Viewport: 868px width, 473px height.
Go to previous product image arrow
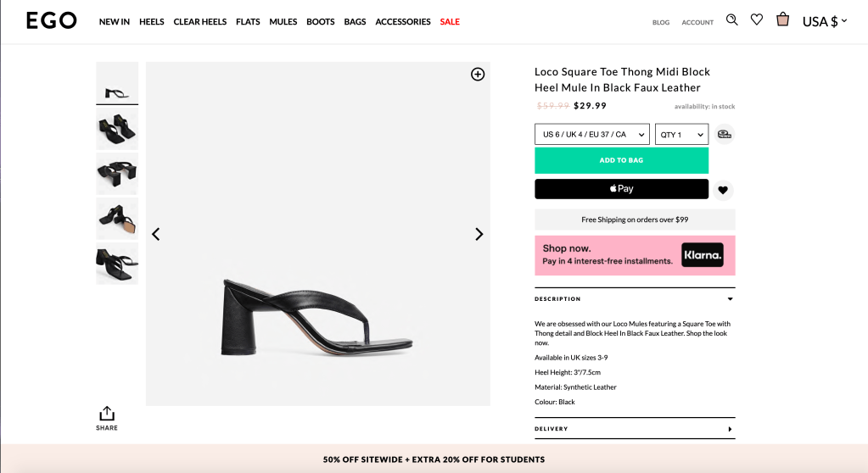pyautogui.click(x=156, y=234)
